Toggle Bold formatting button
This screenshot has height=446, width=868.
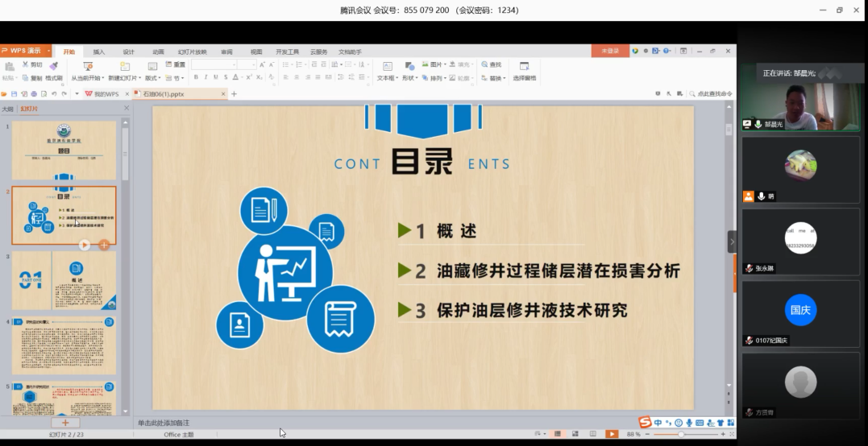pyautogui.click(x=196, y=77)
